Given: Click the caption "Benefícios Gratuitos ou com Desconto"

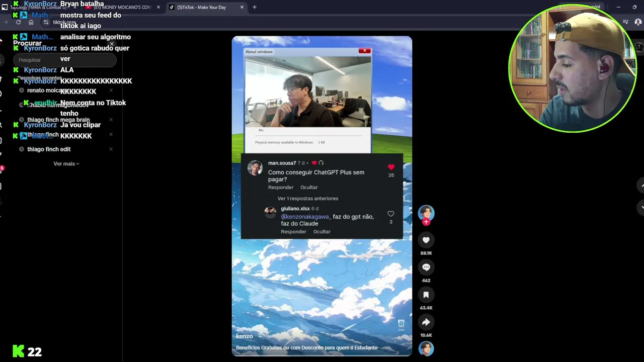Looking at the screenshot, I should (x=306, y=347).
